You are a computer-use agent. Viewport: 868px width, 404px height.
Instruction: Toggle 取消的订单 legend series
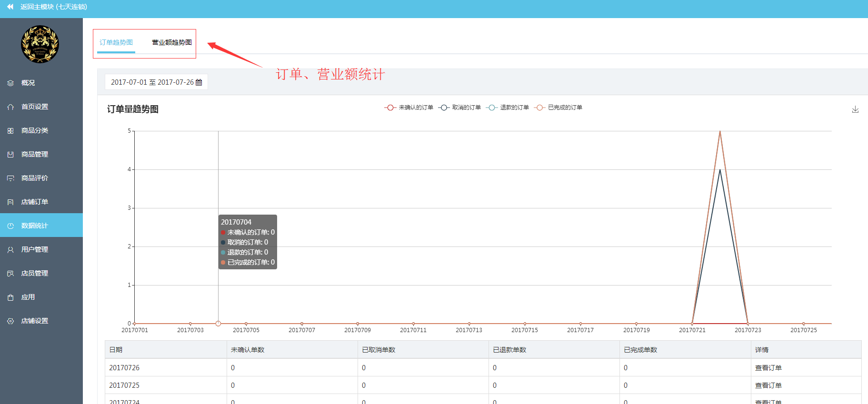459,108
